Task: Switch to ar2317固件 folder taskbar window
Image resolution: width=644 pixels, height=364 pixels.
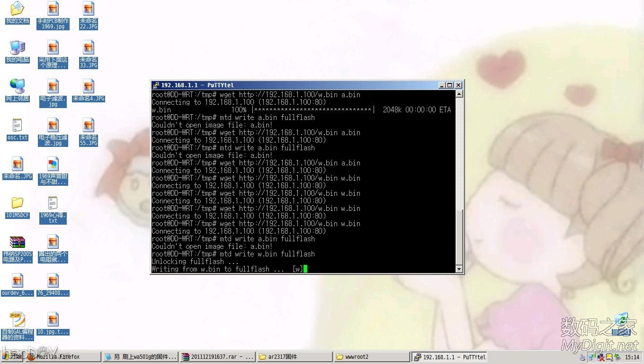Action: (x=294, y=357)
